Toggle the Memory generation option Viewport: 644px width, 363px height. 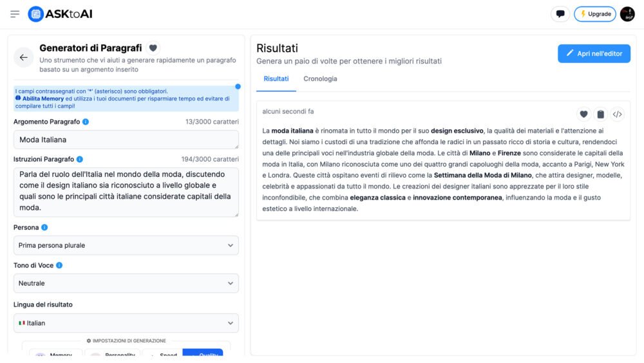pyautogui.click(x=56, y=355)
